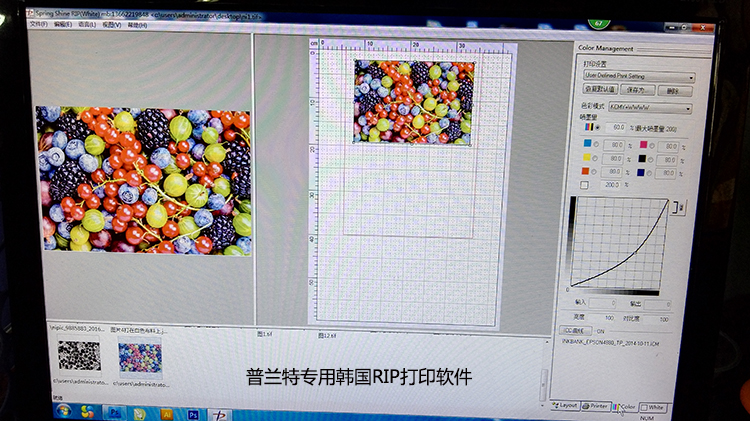Click the berries image on the layout canvas

pos(414,102)
